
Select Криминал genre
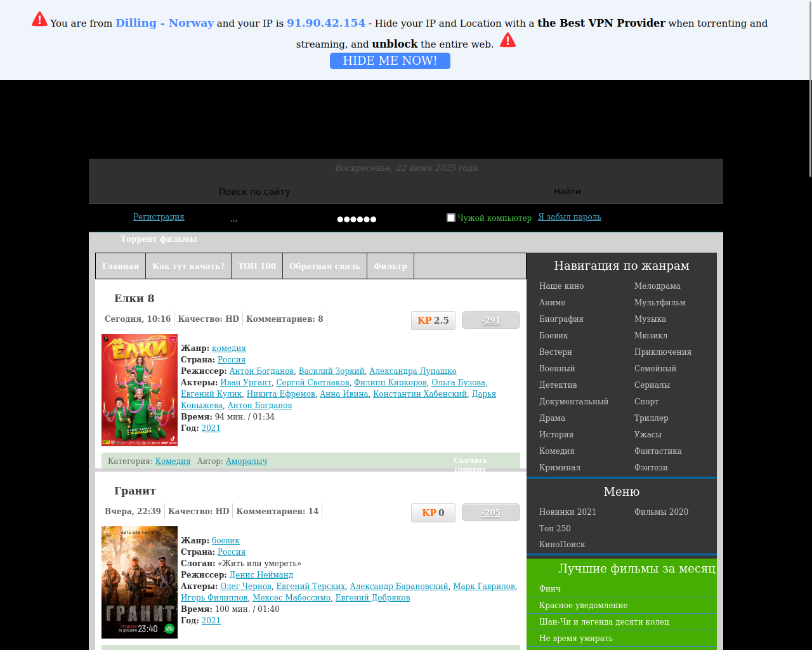pyautogui.click(x=560, y=467)
